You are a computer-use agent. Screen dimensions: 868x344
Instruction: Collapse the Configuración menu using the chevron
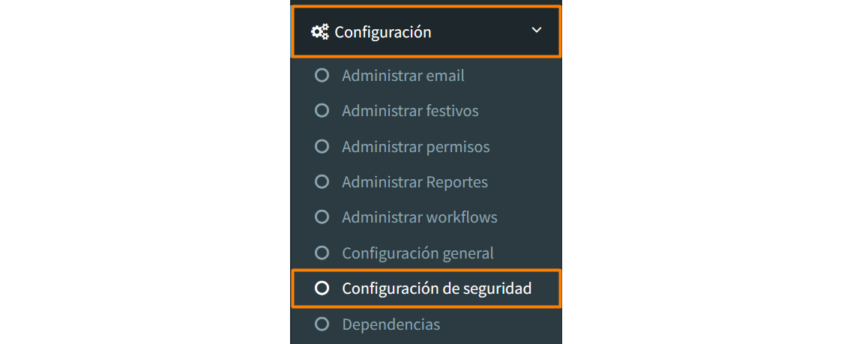(536, 31)
